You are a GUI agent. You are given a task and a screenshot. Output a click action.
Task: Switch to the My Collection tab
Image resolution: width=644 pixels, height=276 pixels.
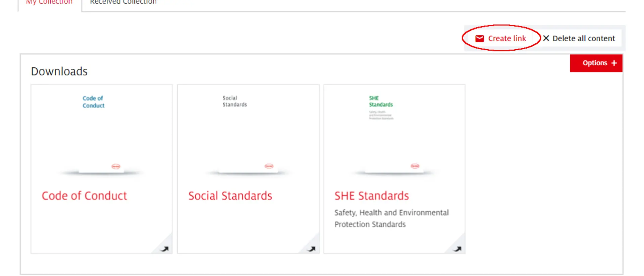[x=49, y=3]
